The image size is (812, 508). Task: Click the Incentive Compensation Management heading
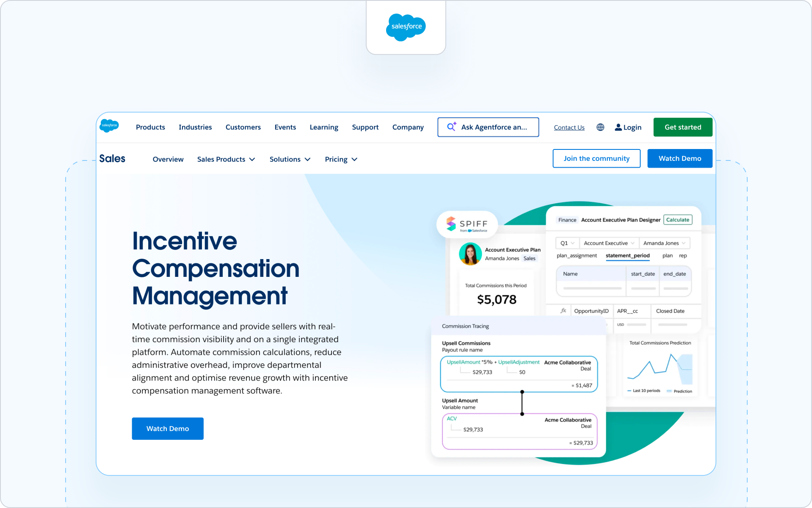pos(215,268)
